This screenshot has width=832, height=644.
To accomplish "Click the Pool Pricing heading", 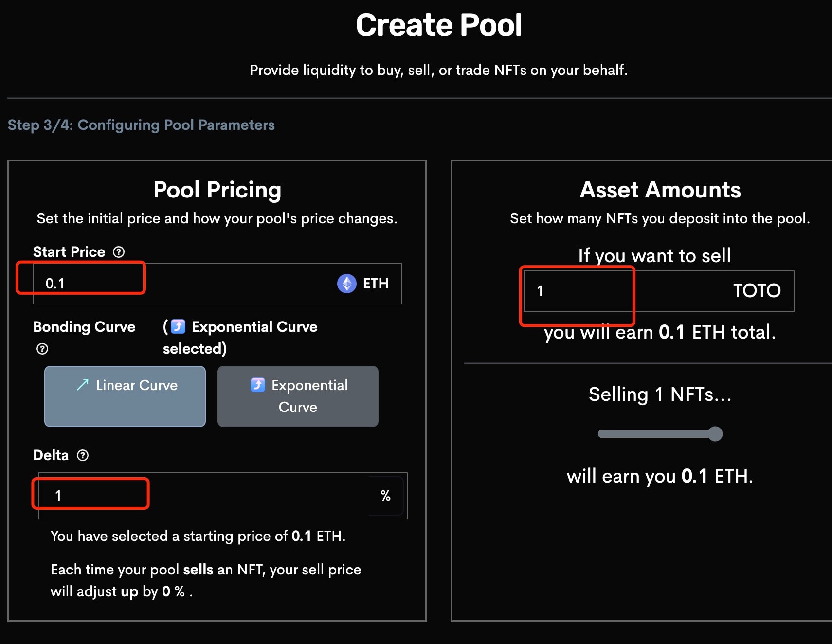I will click(x=217, y=190).
